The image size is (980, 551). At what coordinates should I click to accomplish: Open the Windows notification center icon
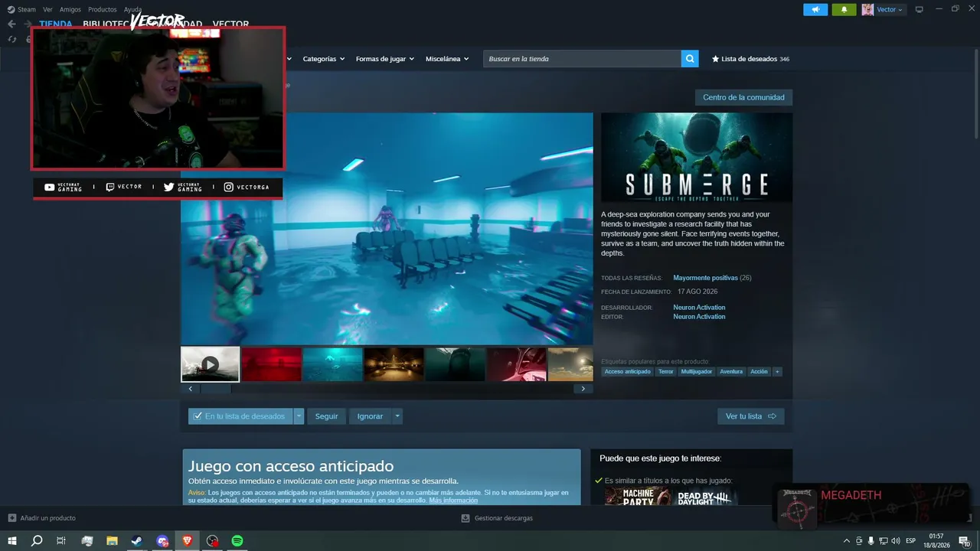(x=966, y=542)
